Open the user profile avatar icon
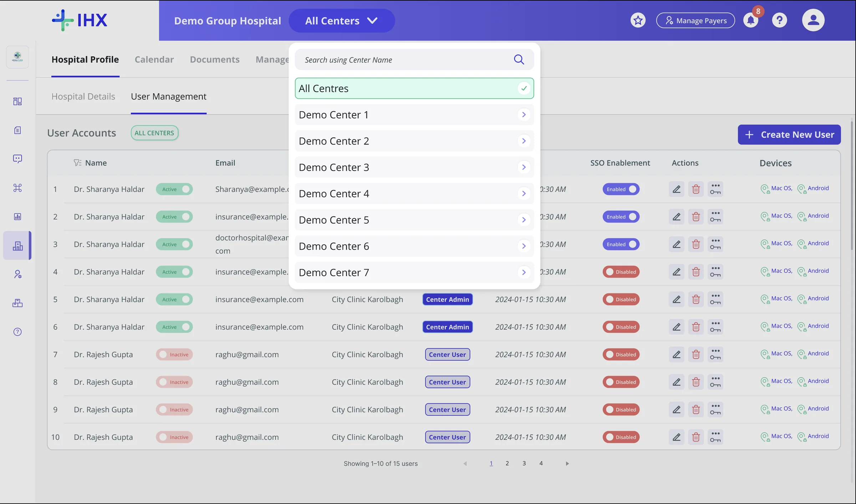856x504 pixels. coord(813,20)
